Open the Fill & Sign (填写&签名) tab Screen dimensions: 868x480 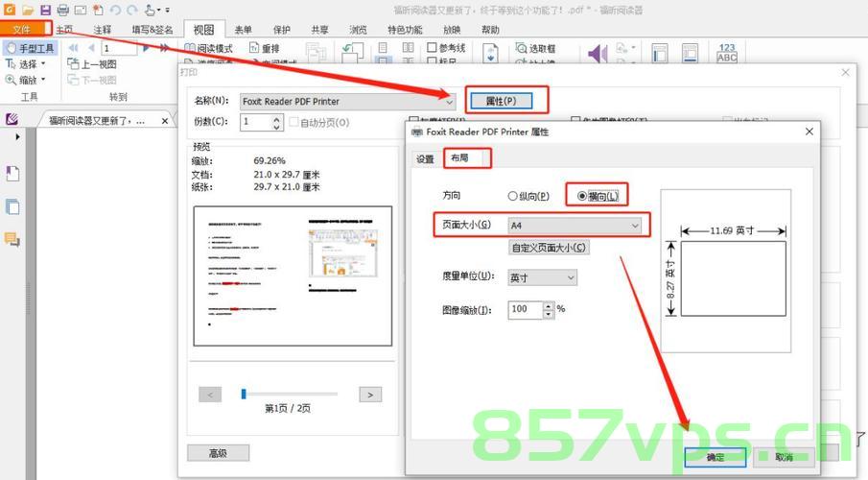pyautogui.click(x=152, y=30)
